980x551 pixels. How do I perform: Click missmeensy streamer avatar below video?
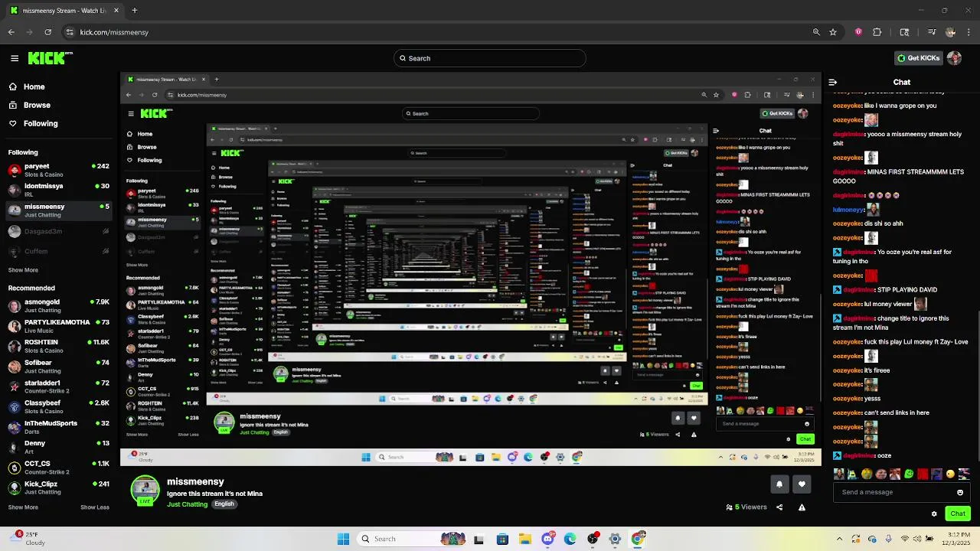tap(145, 491)
